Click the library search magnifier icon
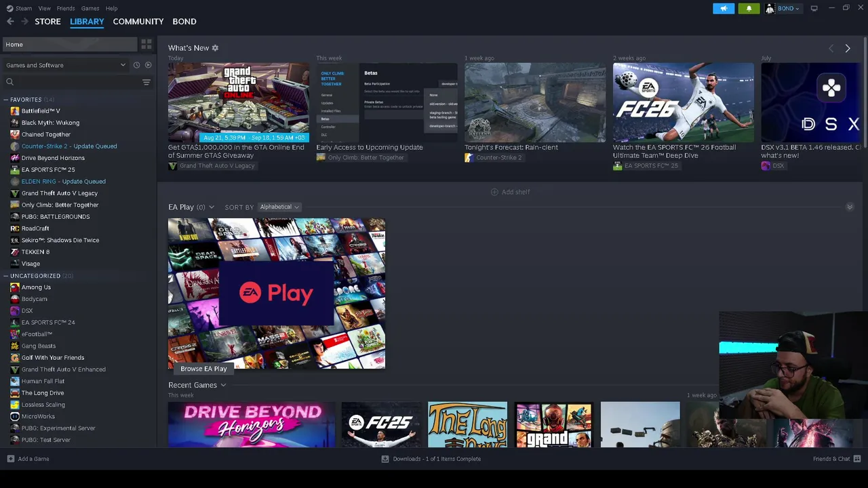Screen dimensions: 868x488 [x=9, y=82]
